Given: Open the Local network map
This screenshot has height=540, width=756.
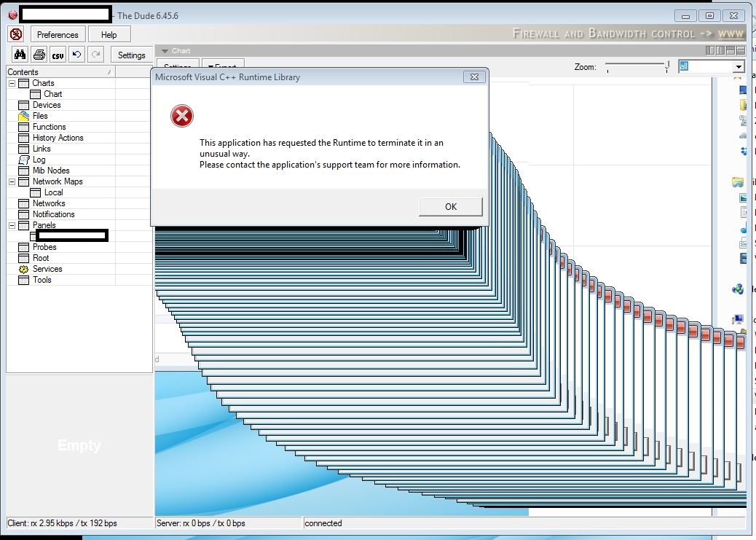Looking at the screenshot, I should pos(53,192).
